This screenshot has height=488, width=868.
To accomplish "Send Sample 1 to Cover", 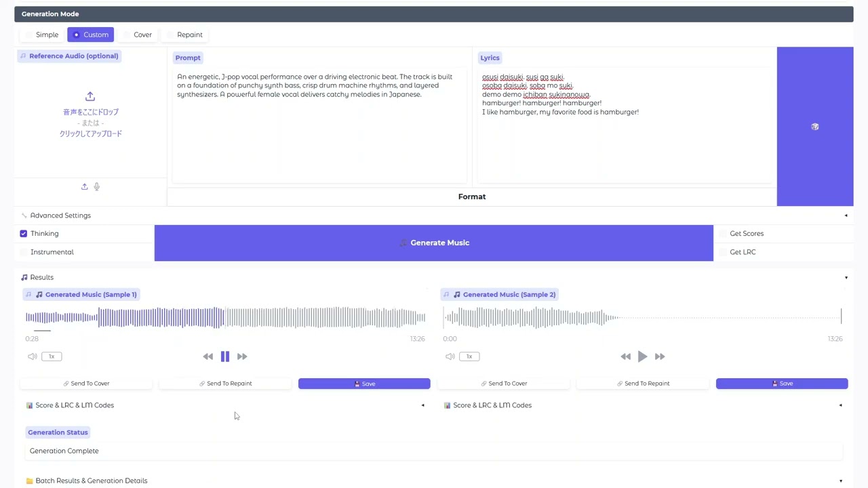I will point(86,384).
